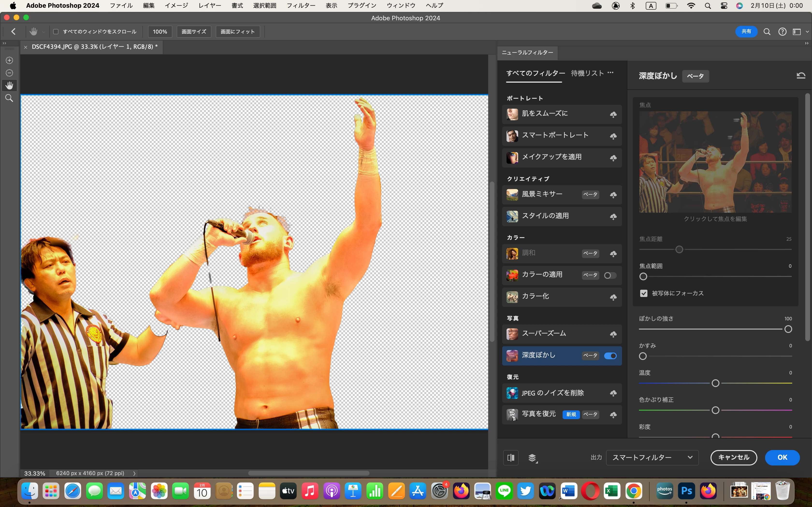Image resolution: width=812 pixels, height=507 pixels.
Task: Switch to the 待機リスト tab
Action: click(587, 73)
